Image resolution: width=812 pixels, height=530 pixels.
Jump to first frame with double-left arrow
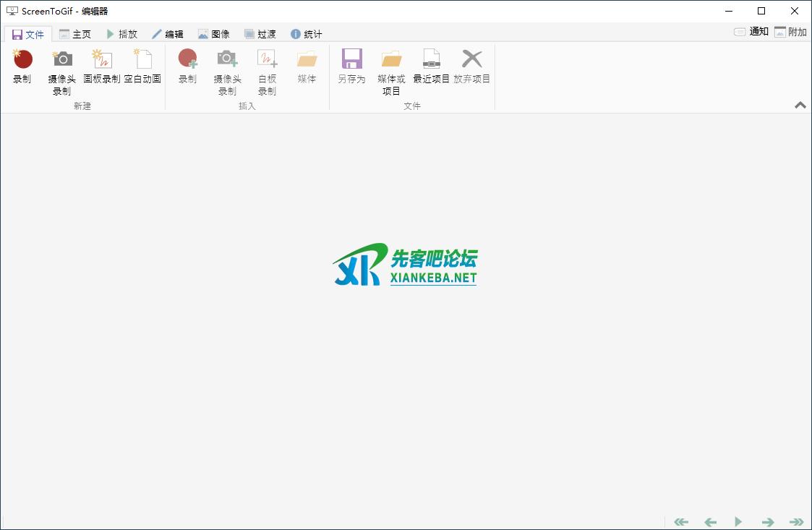coord(681,521)
